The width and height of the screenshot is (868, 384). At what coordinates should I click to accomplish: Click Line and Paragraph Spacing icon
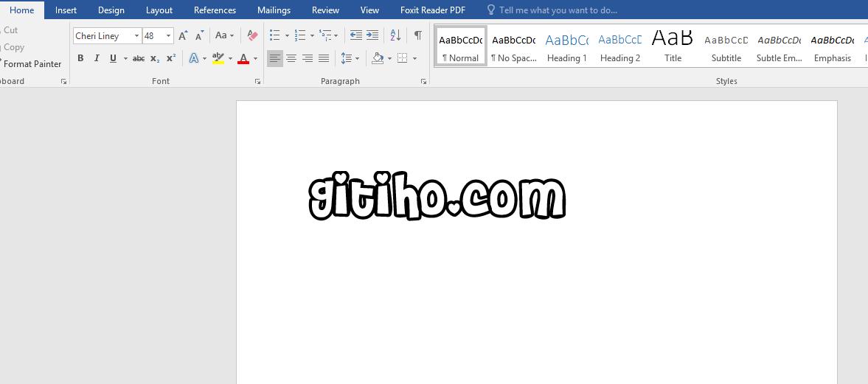point(346,58)
